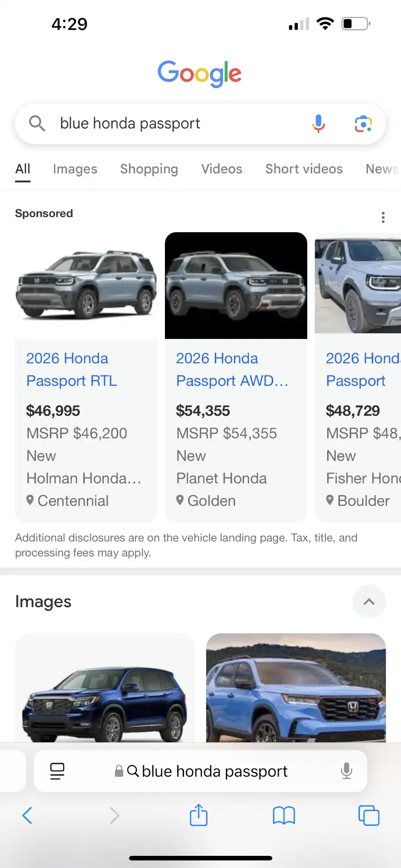Open the Safari tab switcher icon
The height and width of the screenshot is (868, 401).
click(x=368, y=815)
